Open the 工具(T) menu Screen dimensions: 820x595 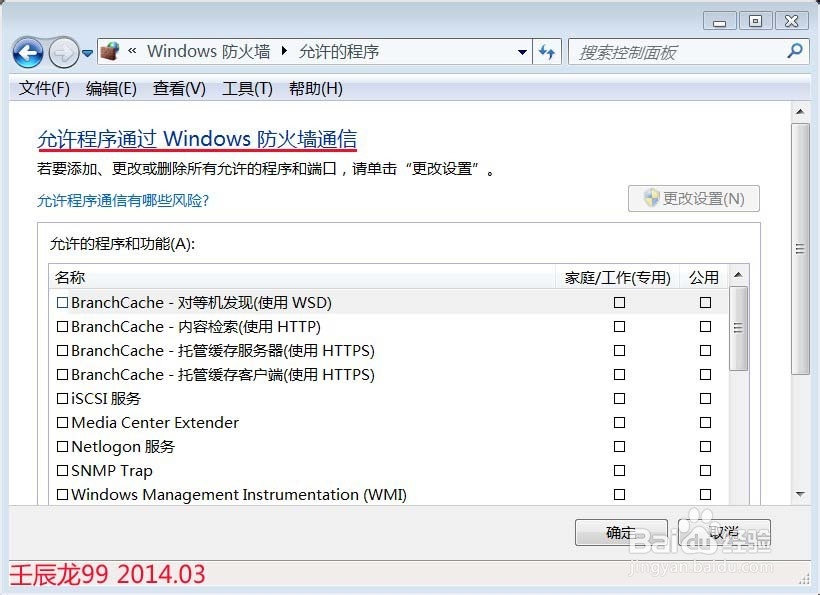pyautogui.click(x=247, y=88)
